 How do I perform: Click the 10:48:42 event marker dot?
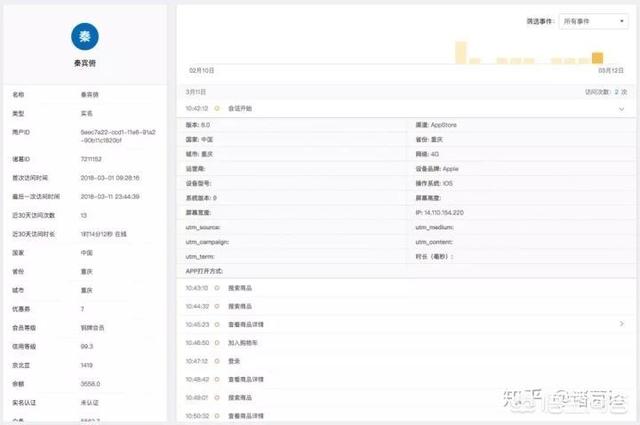pos(217,380)
